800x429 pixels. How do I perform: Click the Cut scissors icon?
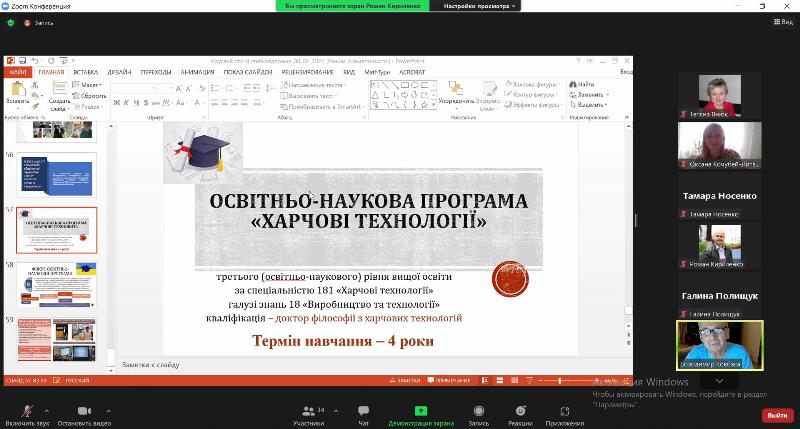pos(35,85)
